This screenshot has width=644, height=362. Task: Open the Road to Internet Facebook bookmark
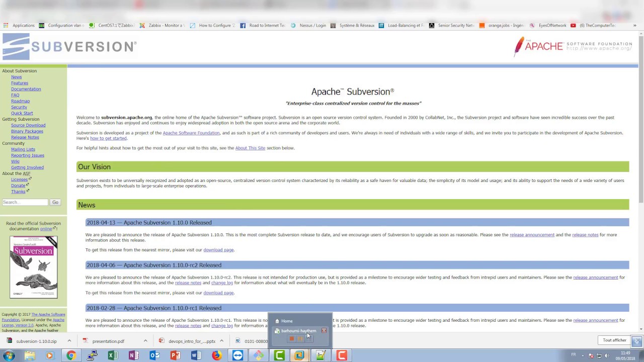pyautogui.click(x=263, y=25)
